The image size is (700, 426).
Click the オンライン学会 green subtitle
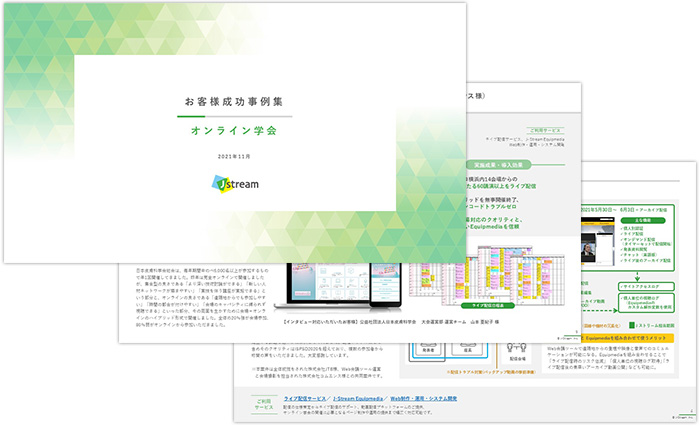click(234, 130)
